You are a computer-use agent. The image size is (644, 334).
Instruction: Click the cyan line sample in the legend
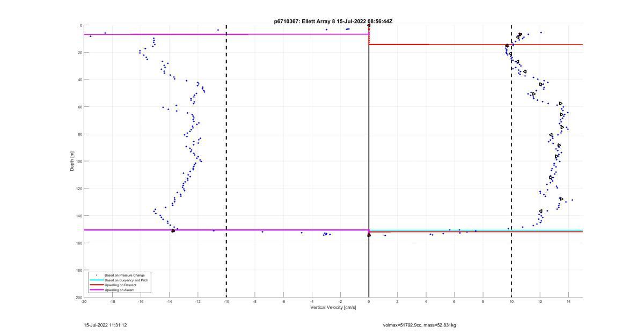(x=96, y=280)
